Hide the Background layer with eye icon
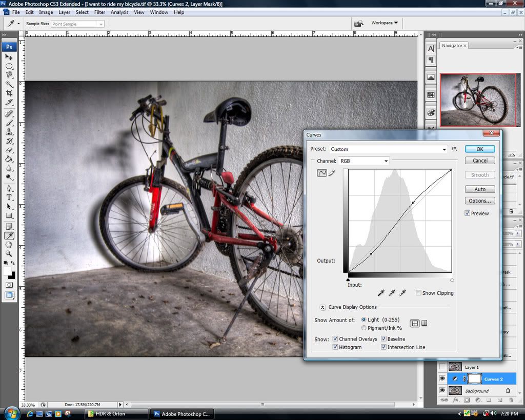This screenshot has height=420, width=525. click(x=442, y=391)
